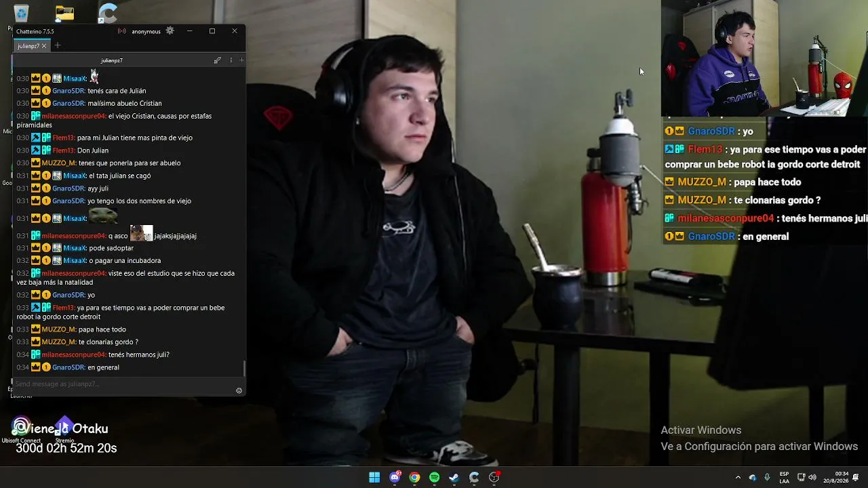This screenshot has height=488, width=868.
Task: Close the julianpz7 tab
Action: coord(44,46)
